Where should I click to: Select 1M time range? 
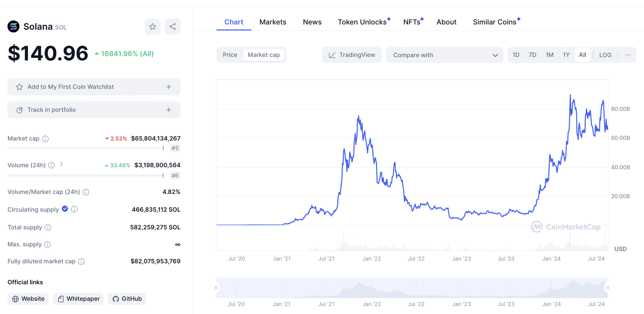[549, 55]
